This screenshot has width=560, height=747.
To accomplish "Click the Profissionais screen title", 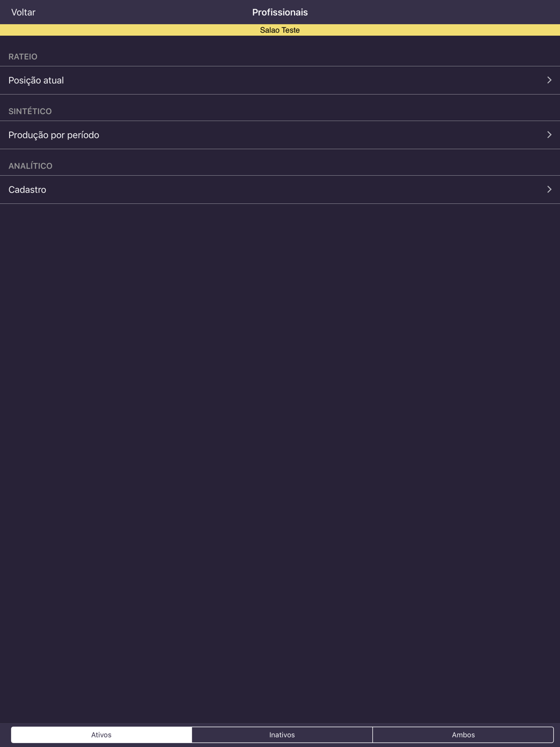I will pos(280,12).
